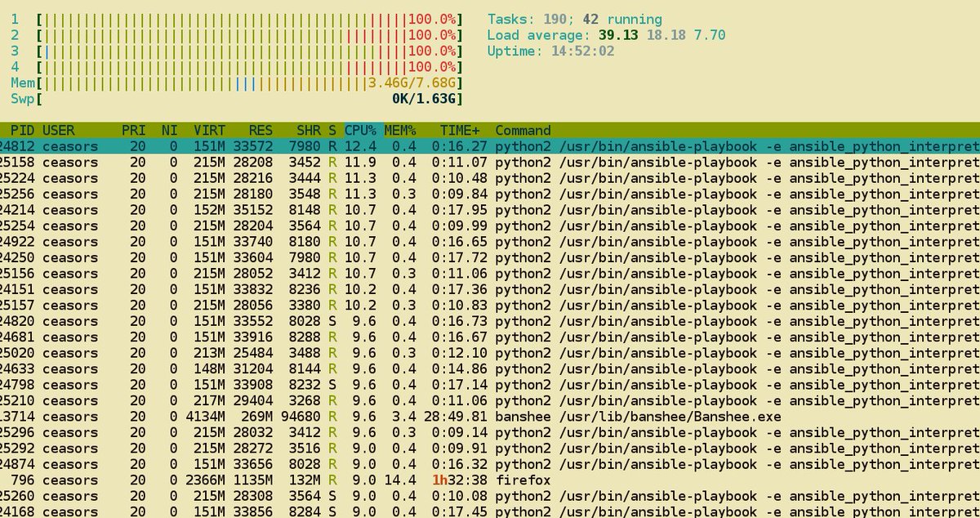The height and width of the screenshot is (518, 980).
Task: Click the CPU 2 usage meter
Action: click(x=237, y=35)
